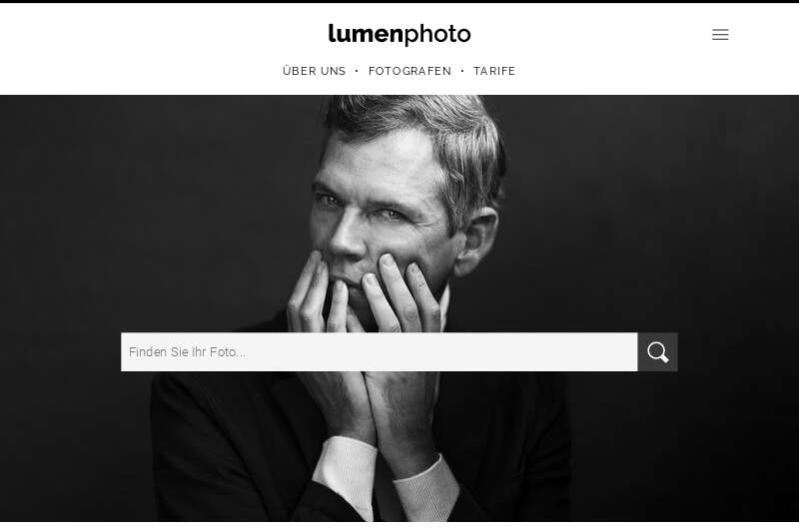
Task: Select the TARIFE navigation link
Action: click(x=494, y=71)
